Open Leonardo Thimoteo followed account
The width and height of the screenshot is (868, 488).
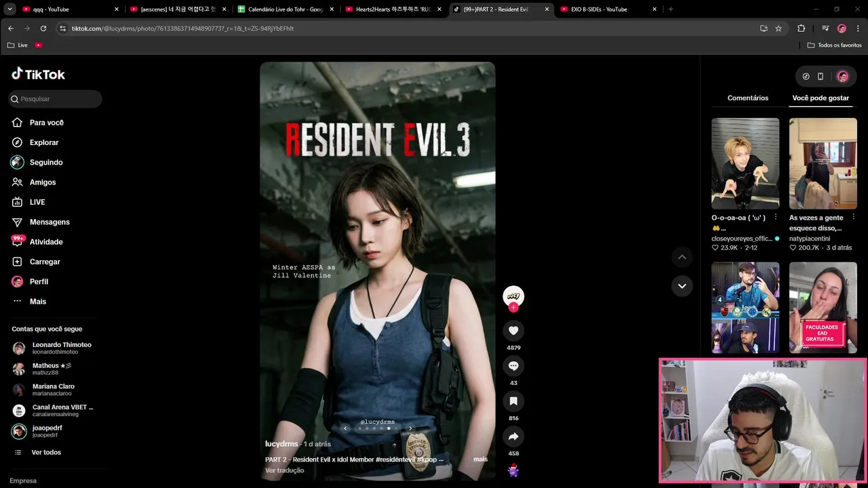point(52,348)
